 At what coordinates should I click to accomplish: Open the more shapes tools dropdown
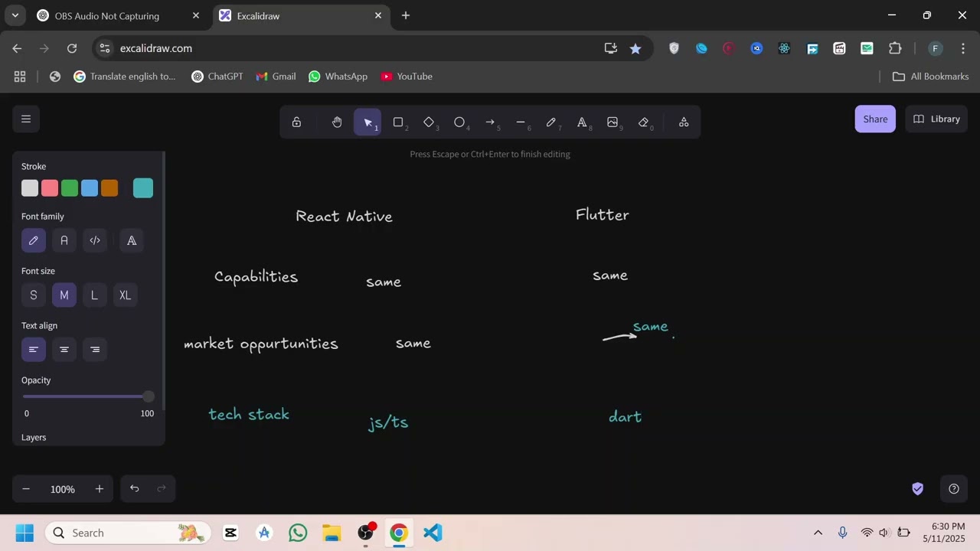point(684,122)
